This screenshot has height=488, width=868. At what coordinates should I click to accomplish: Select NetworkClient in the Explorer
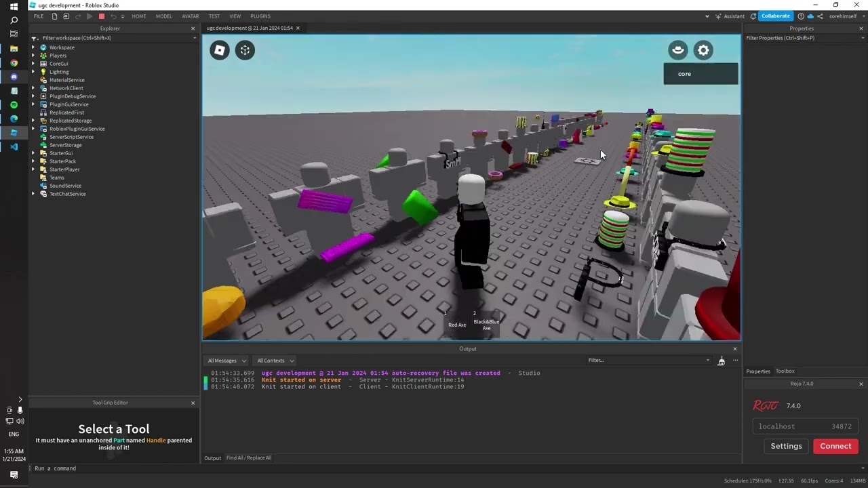[66, 88]
